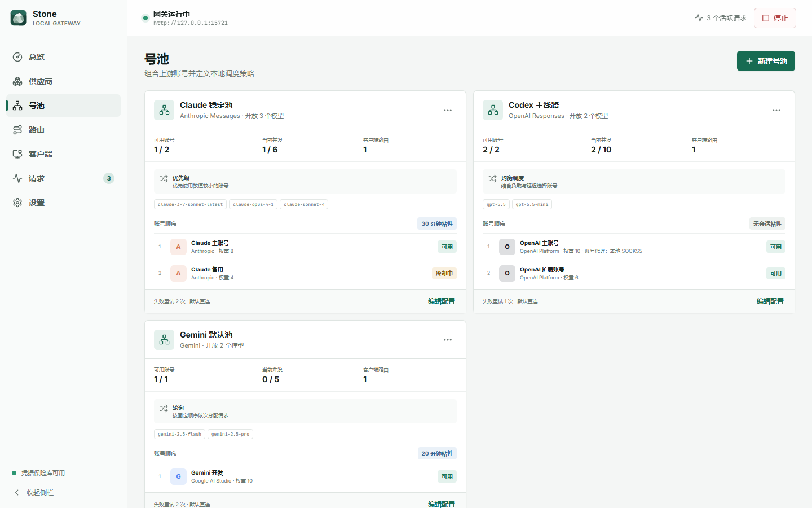This screenshot has width=812, height=508.
Task: Click the gateway URL http://127.0.0.1:15721
Action: [x=191, y=23]
